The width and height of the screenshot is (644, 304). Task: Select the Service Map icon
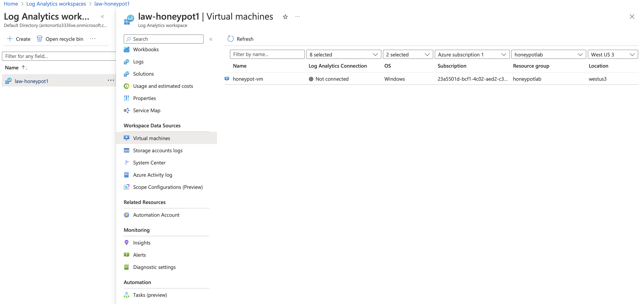pos(127,110)
